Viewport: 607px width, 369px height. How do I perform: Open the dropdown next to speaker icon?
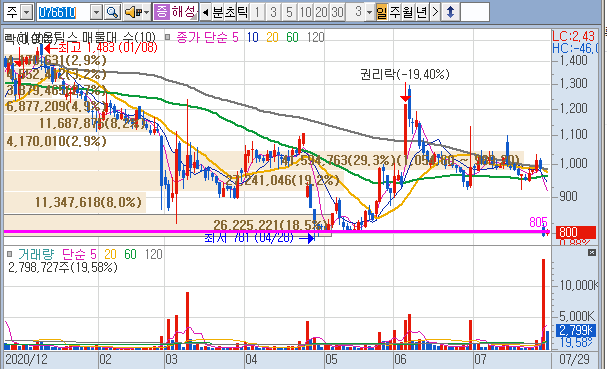pyautogui.click(x=146, y=12)
